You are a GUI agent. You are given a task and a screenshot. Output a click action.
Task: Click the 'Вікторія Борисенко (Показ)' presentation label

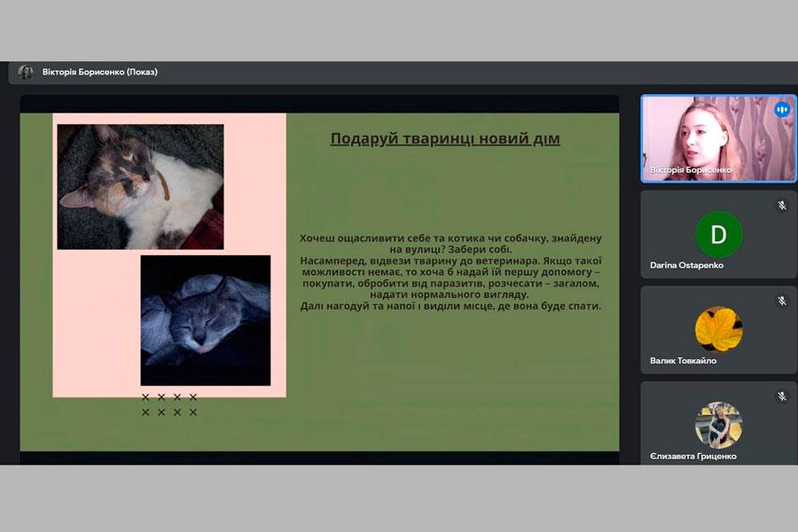(99, 72)
